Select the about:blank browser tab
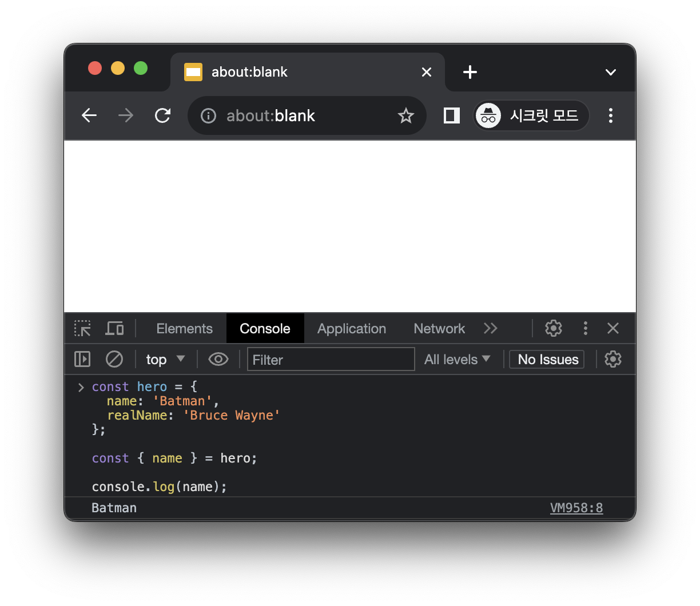The height and width of the screenshot is (606, 700). pyautogui.click(x=308, y=72)
